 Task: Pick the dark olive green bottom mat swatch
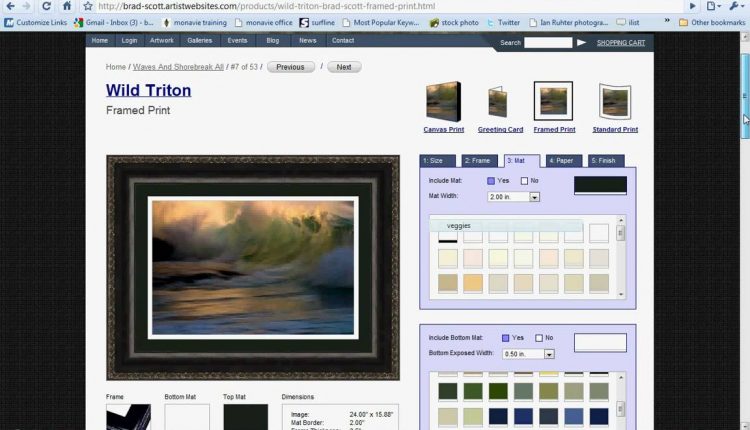pos(498,391)
